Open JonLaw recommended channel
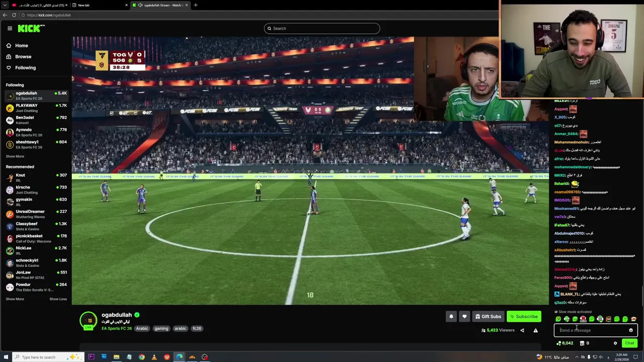 point(36,275)
